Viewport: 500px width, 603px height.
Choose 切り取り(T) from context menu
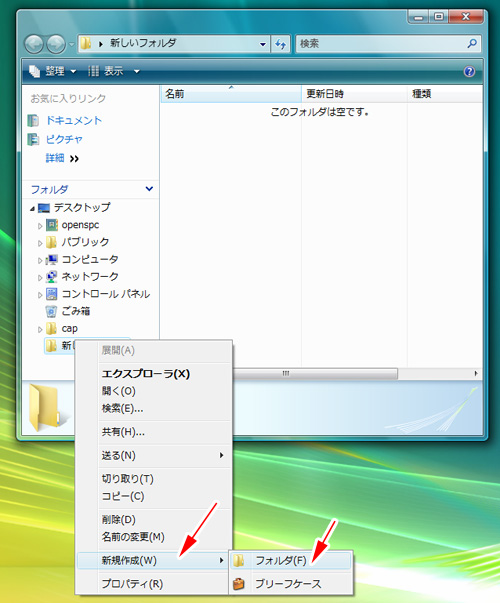point(153,479)
